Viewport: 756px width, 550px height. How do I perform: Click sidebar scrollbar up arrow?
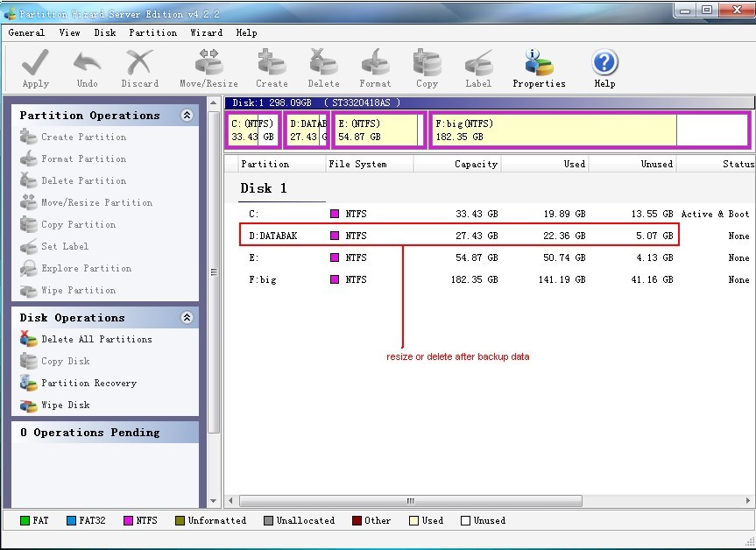214,102
